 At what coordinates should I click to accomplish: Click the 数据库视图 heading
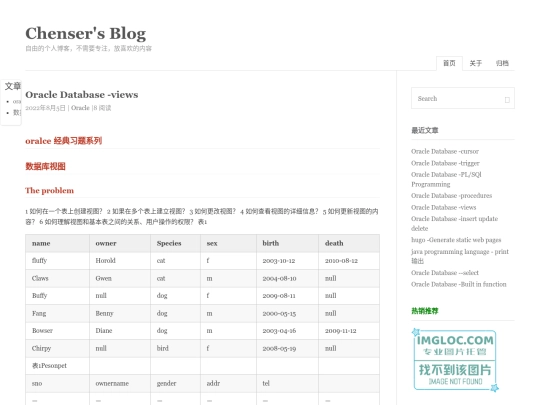tap(45, 166)
